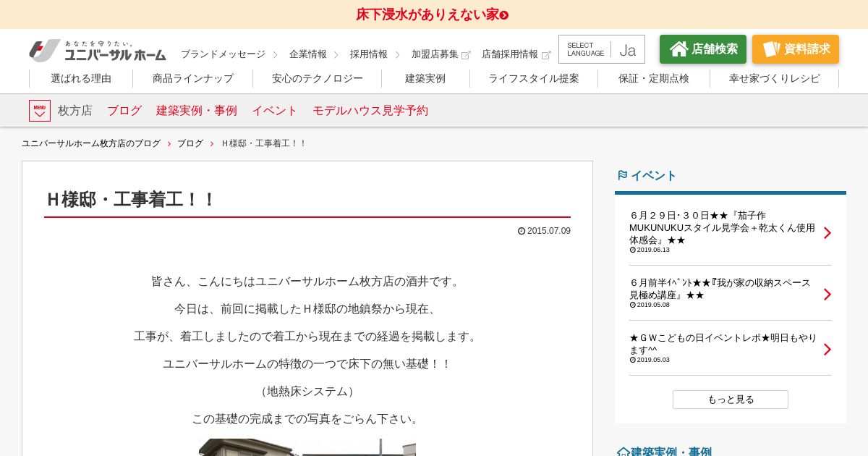Open 企業情報 link
Screen dimensions: 868x456
308,54
